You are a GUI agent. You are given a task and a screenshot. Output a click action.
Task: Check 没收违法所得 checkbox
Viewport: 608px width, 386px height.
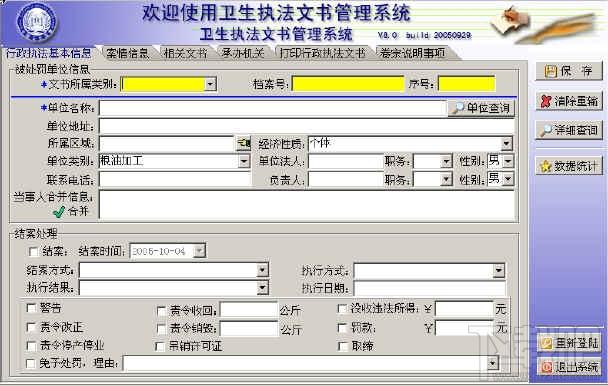click(x=342, y=309)
